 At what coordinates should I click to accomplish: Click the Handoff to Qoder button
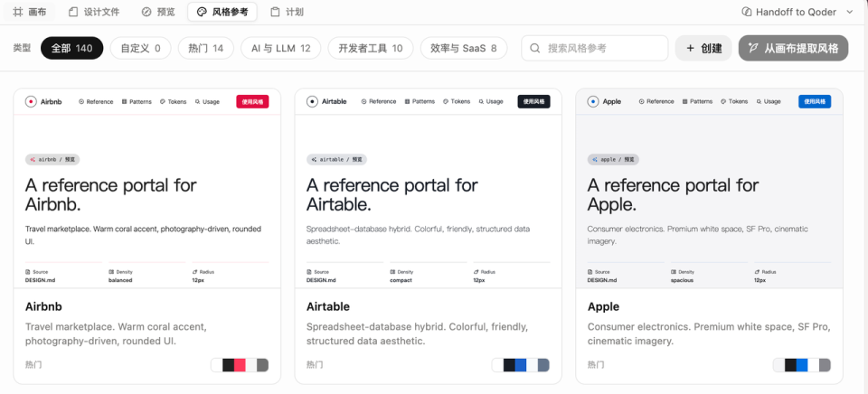(788, 12)
